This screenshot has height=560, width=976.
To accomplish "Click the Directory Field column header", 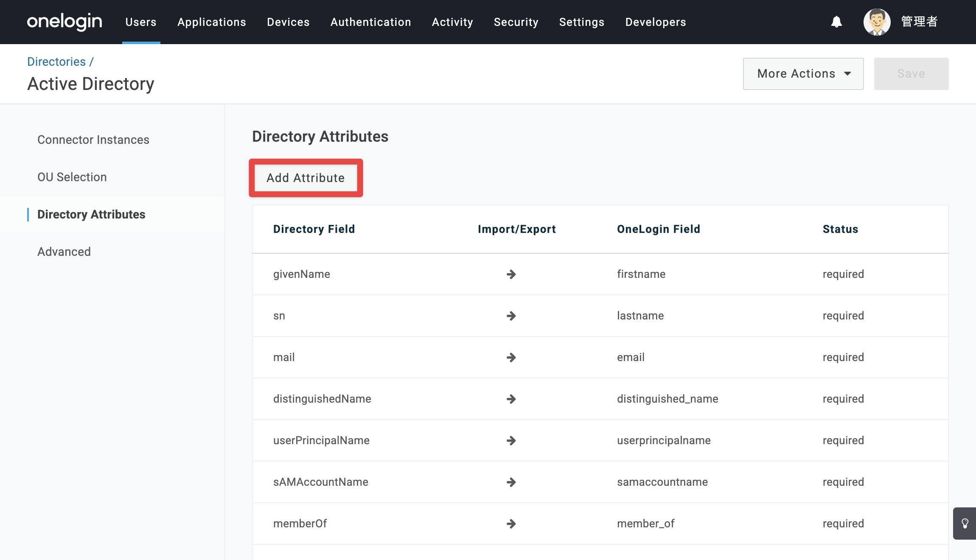I will (314, 230).
